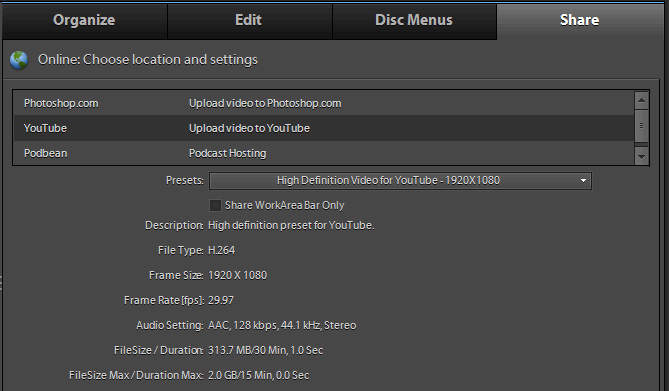The width and height of the screenshot is (669, 391).
Task: Click the 'Podcast Hosting' description text
Action: coord(227,153)
